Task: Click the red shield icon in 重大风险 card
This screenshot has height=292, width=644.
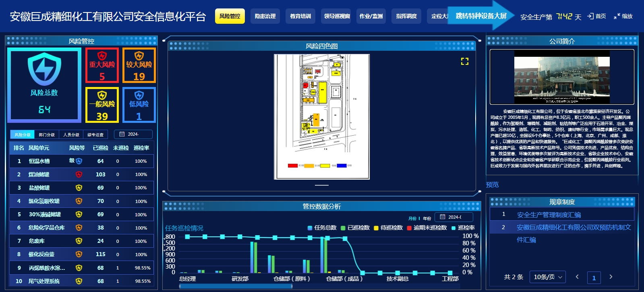Action: pyautogui.click(x=102, y=56)
